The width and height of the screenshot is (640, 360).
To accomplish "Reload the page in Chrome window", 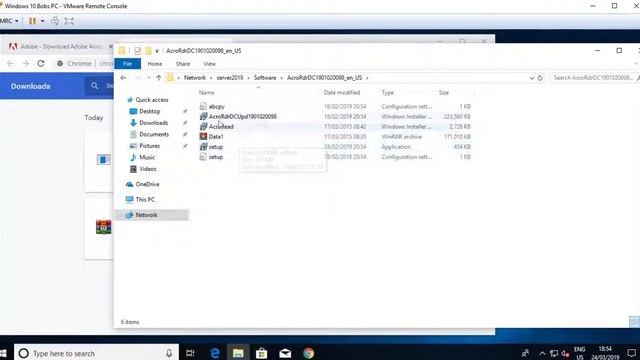I will pyautogui.click(x=41, y=63).
